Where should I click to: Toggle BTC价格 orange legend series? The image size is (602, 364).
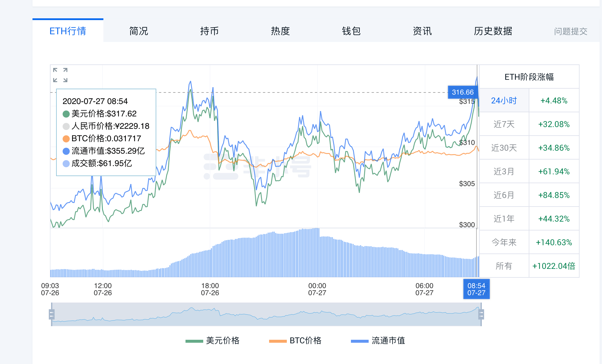tap(295, 341)
